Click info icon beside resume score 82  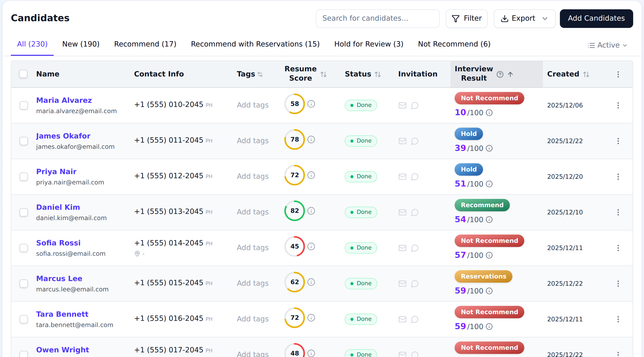[311, 211]
